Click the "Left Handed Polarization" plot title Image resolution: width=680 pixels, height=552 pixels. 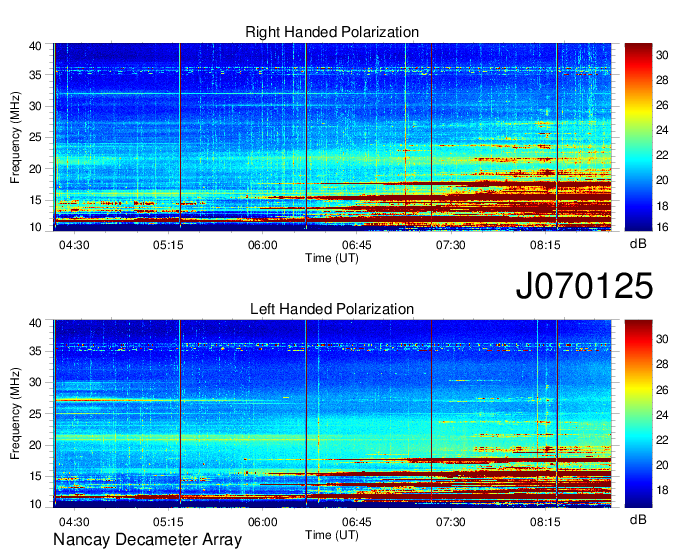point(332,309)
